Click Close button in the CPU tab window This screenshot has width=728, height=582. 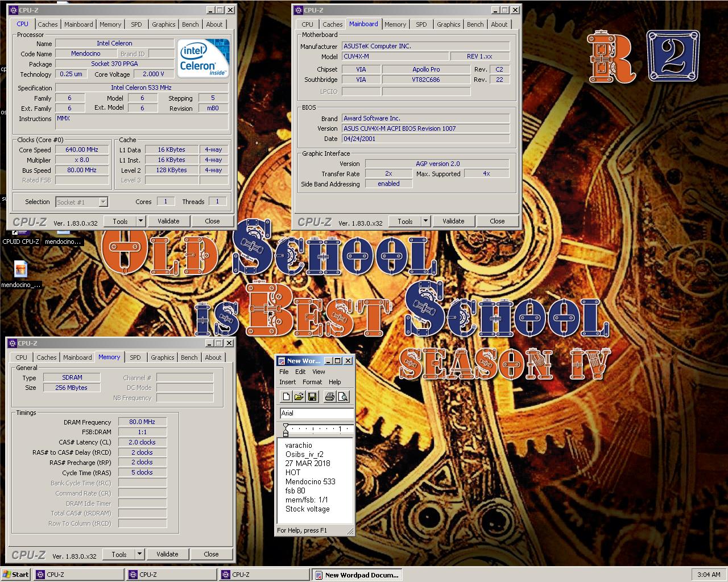(x=212, y=221)
